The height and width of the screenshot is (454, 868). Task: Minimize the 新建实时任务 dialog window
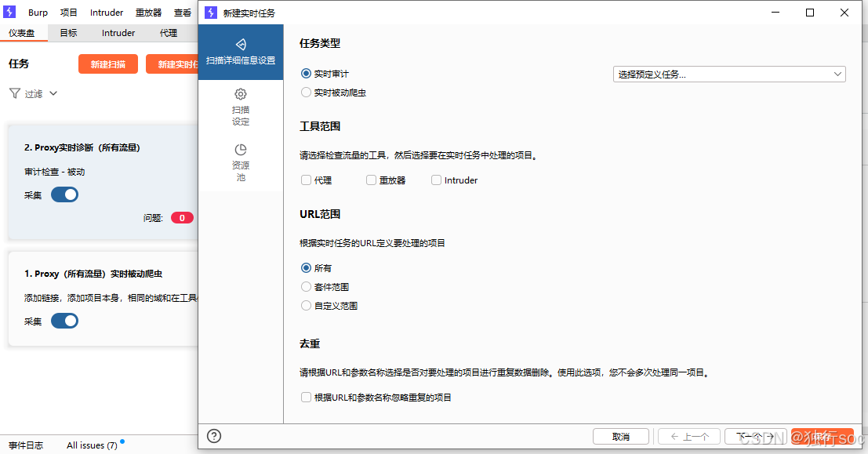(775, 13)
